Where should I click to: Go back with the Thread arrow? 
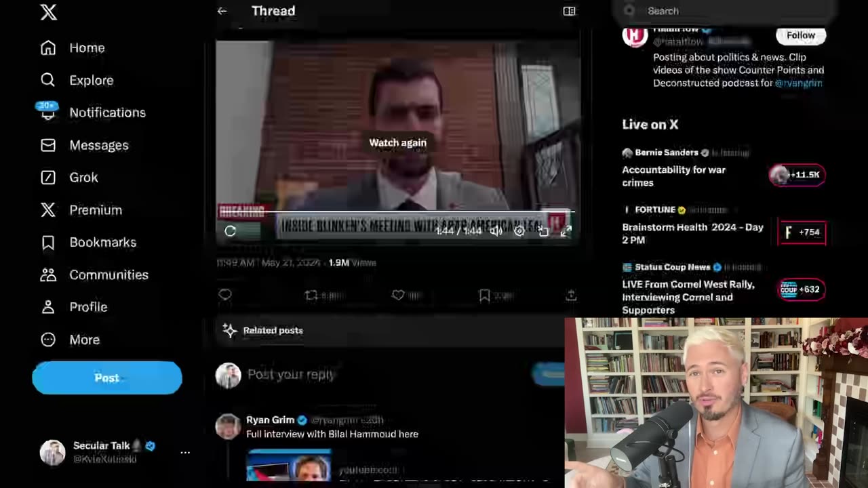coord(222,11)
